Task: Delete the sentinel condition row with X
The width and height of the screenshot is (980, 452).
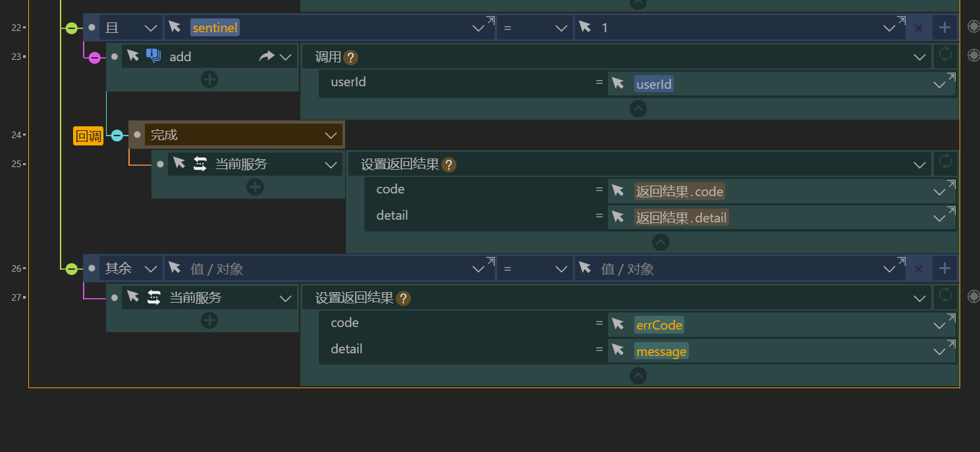Action: pyautogui.click(x=918, y=28)
